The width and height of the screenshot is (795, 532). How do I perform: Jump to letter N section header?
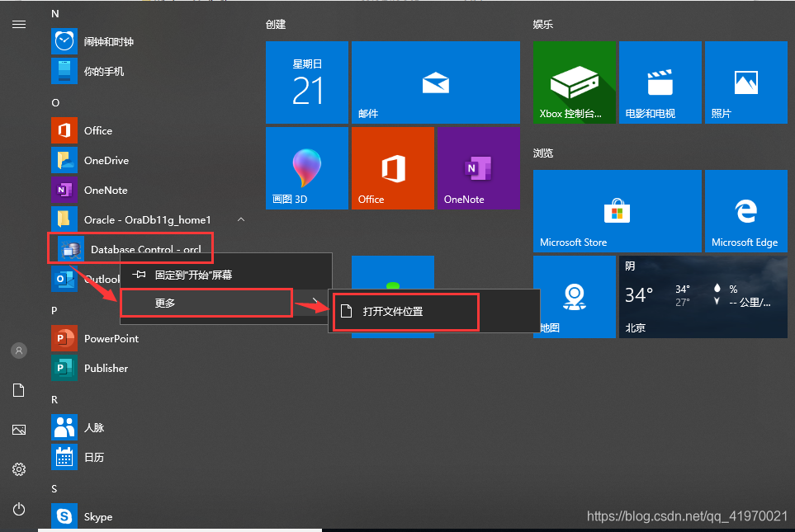pos(55,14)
